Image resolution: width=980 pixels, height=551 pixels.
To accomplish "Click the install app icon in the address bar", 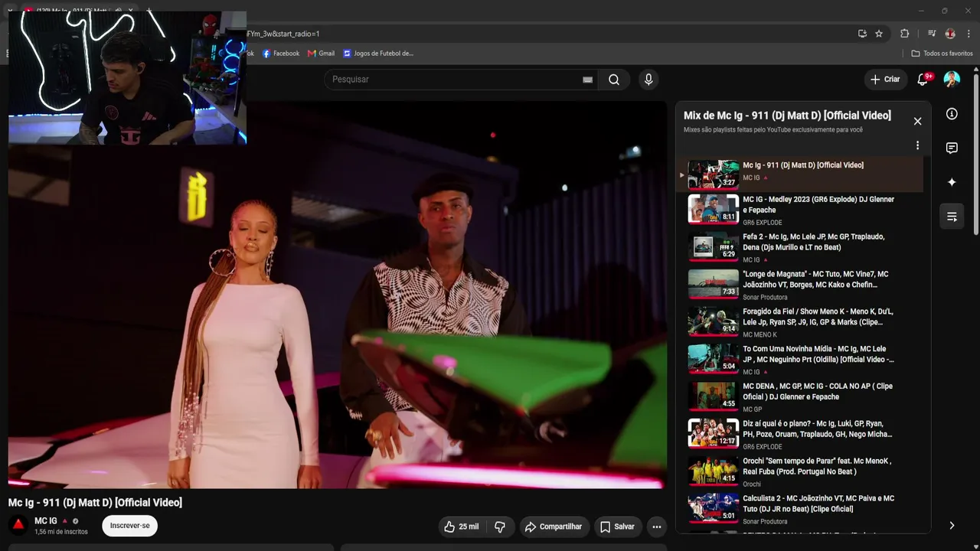I will (x=862, y=34).
